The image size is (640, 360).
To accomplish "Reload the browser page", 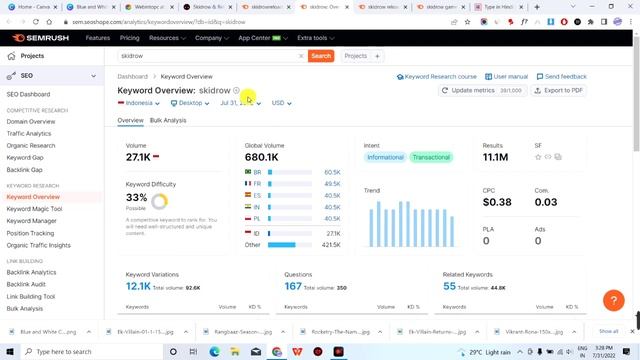I will (x=36, y=22).
